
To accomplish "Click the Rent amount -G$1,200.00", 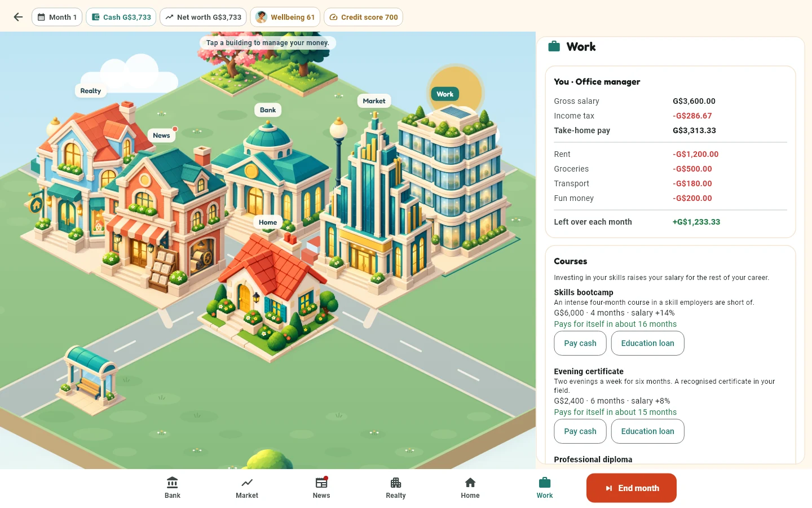I will click(x=696, y=154).
